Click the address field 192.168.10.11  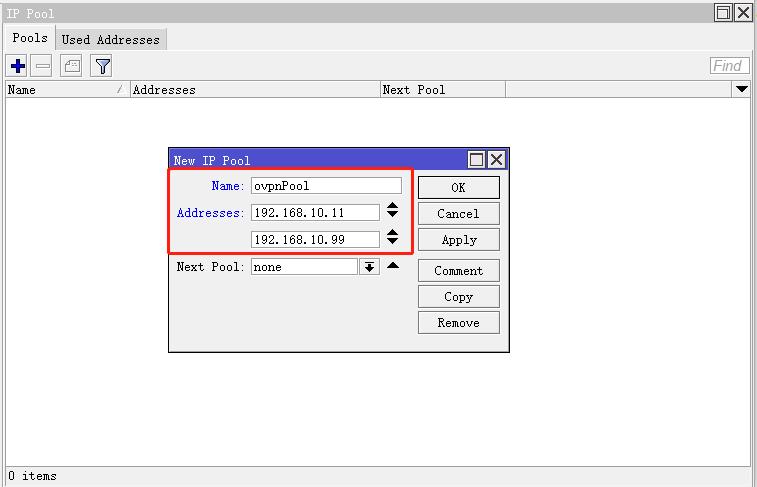click(x=315, y=212)
